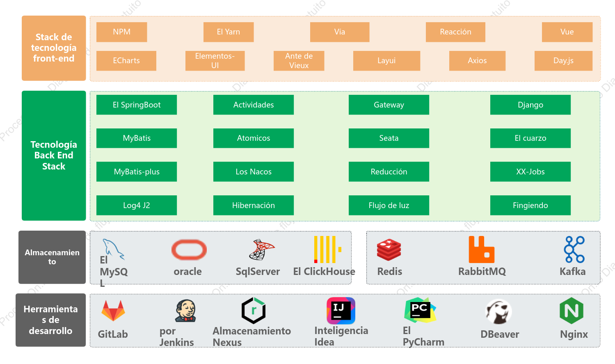Click the SqlServer logo icon
The height and width of the screenshot is (364, 615).
[x=261, y=250]
